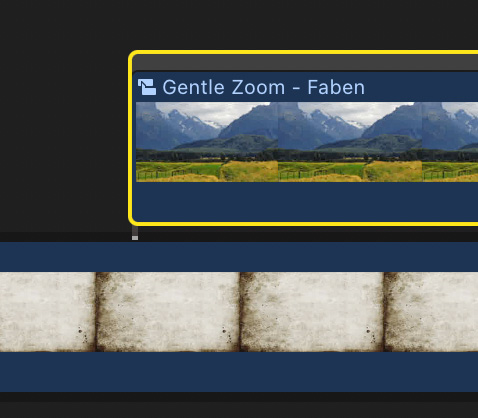Click the yellow left edge of selected clip
This screenshot has width=478, height=418.
pyautogui.click(x=130, y=138)
